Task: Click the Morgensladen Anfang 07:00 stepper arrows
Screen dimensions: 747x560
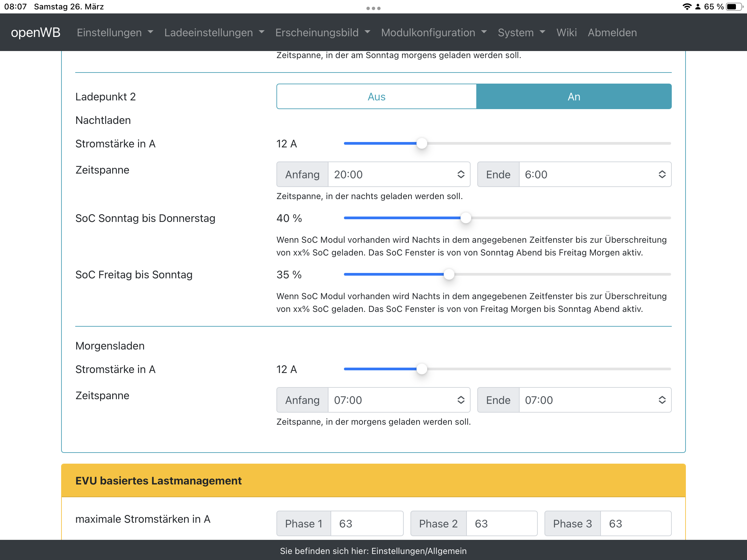Action: [460, 400]
